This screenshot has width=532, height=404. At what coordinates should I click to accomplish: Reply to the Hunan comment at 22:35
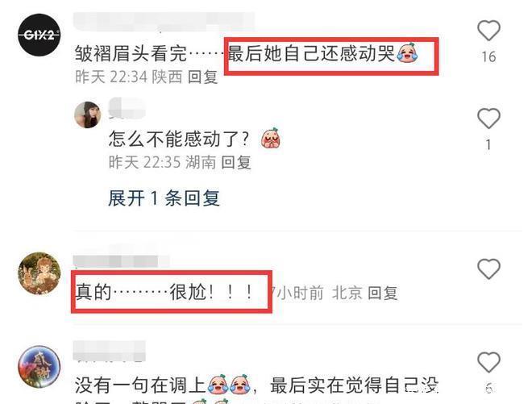[x=236, y=162]
